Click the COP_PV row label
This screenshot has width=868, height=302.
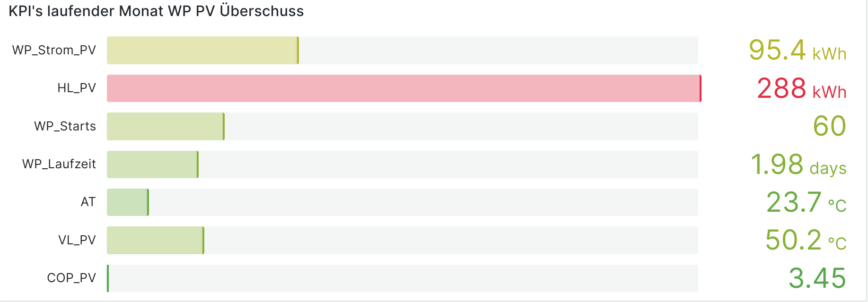[x=71, y=278]
